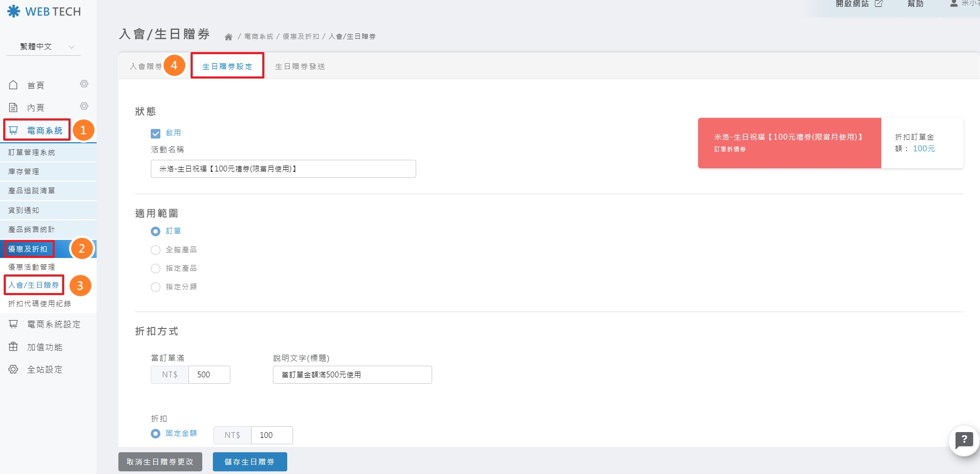Click open-website external link icon
The width and height of the screenshot is (980, 474).
pos(879,4)
